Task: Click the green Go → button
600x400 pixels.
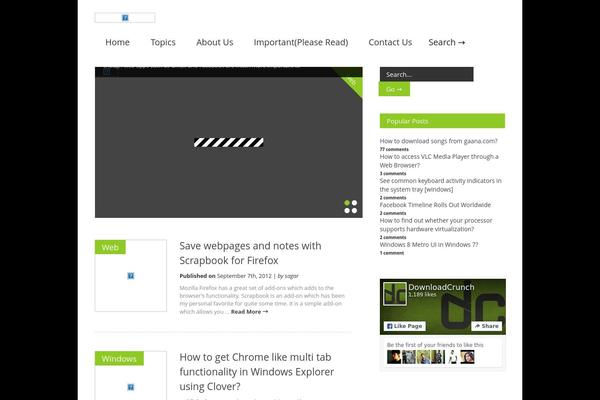Action: (x=394, y=89)
